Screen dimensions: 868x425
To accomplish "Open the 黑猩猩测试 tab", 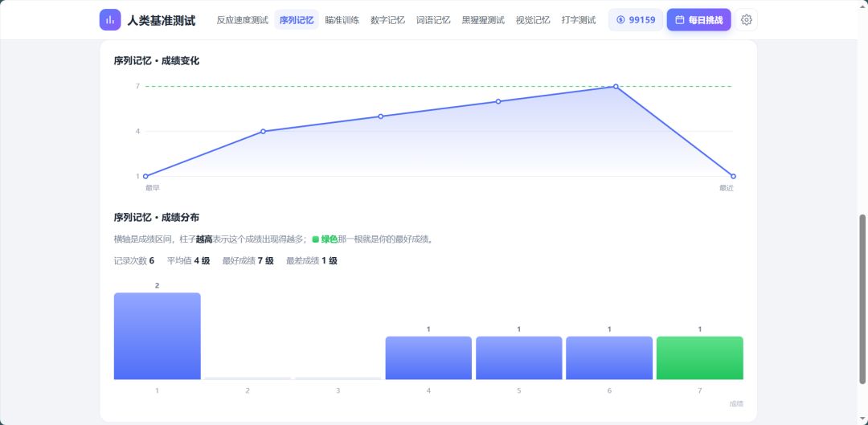I will point(483,20).
